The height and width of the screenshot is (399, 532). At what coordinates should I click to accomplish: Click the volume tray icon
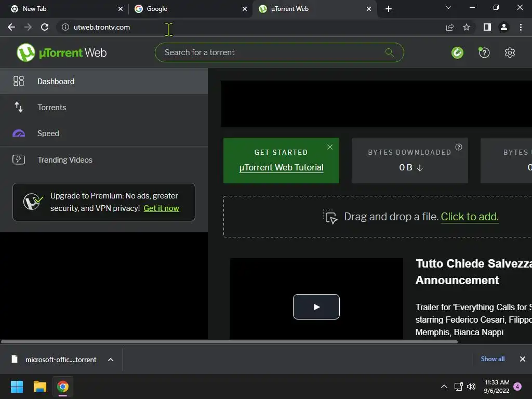471,387
